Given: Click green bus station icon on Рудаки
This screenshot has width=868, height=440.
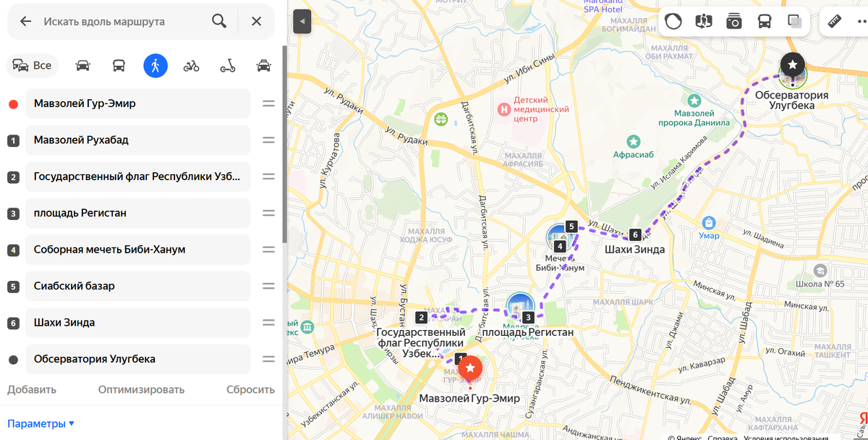Looking at the screenshot, I should [440, 118].
